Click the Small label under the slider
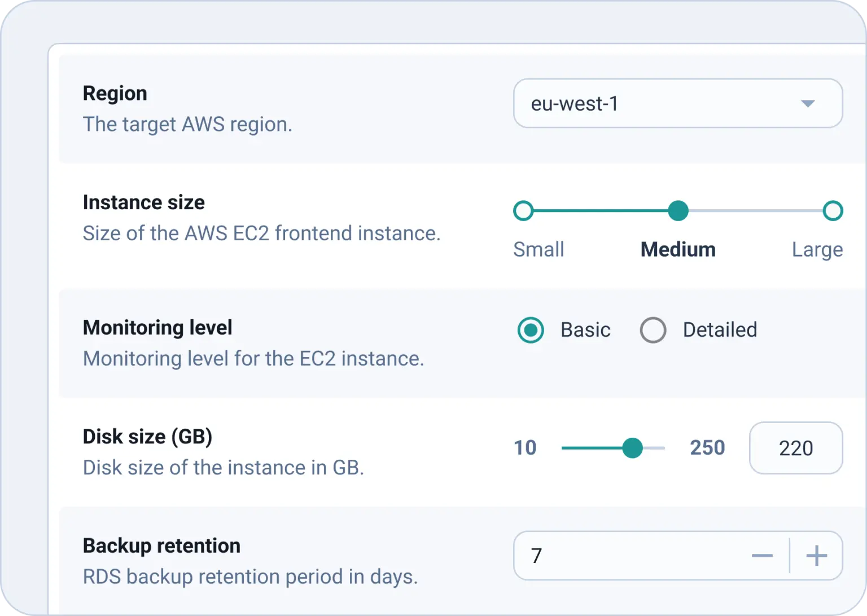Image resolution: width=867 pixels, height=616 pixels. [x=538, y=249]
